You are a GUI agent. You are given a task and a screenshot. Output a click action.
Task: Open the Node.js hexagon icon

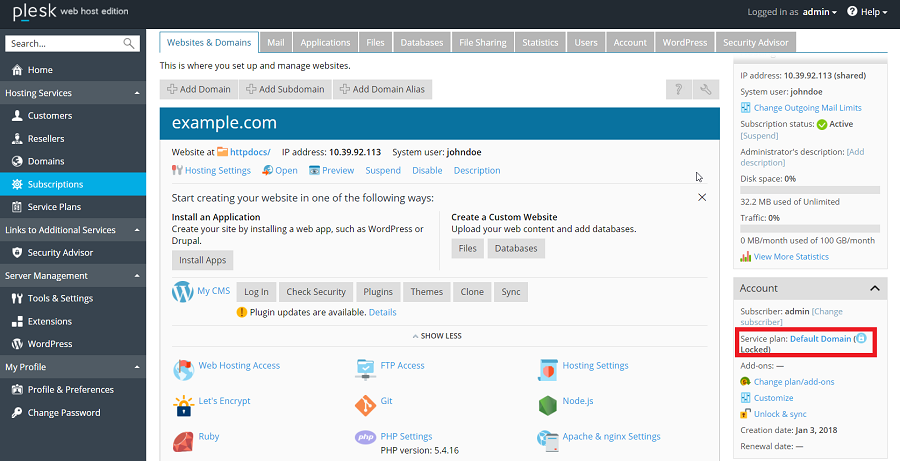coord(547,404)
